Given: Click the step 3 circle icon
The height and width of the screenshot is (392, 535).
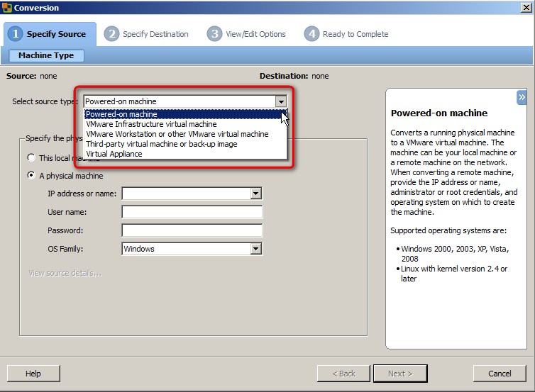Looking at the screenshot, I should (214, 34).
